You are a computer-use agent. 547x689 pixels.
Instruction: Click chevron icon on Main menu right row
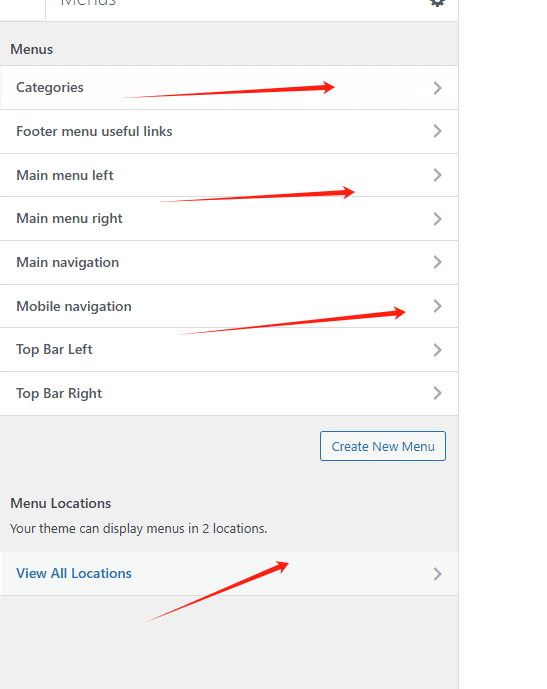pos(437,219)
